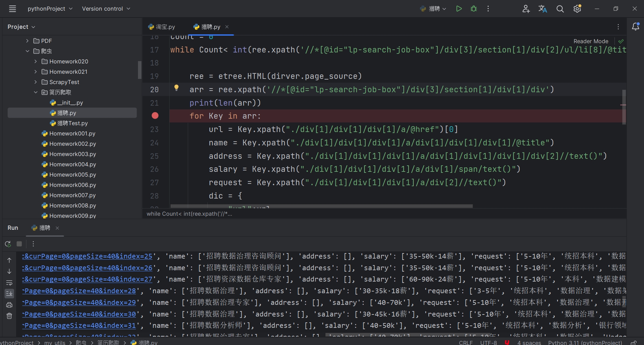The height and width of the screenshot is (345, 644).
Task: Select 猎聘Test.py in the project tree
Action: click(x=69, y=123)
